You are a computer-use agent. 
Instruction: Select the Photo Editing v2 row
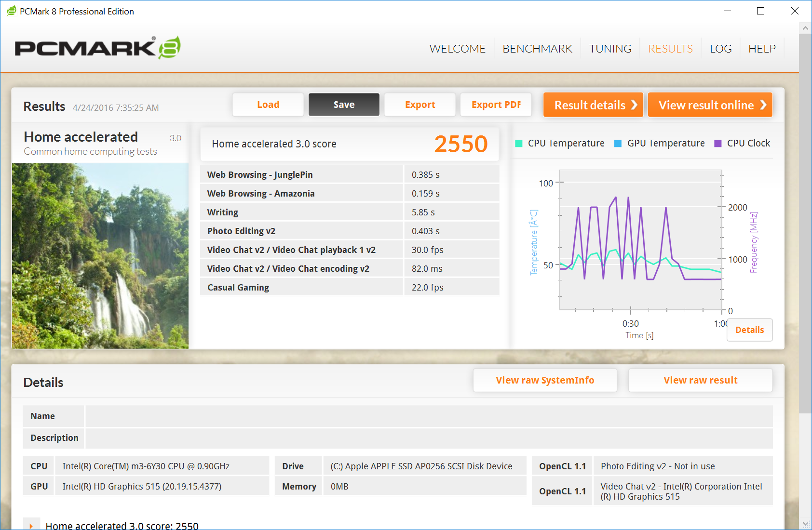tap(350, 231)
